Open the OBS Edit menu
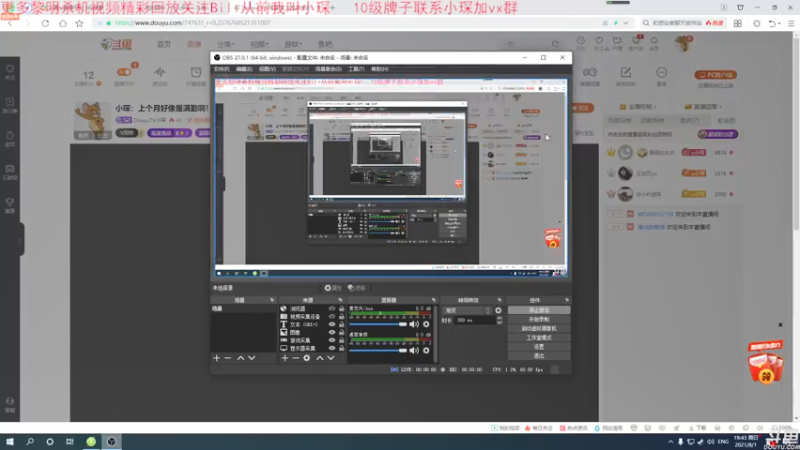Viewport: 800px width, 450px height. click(x=244, y=69)
